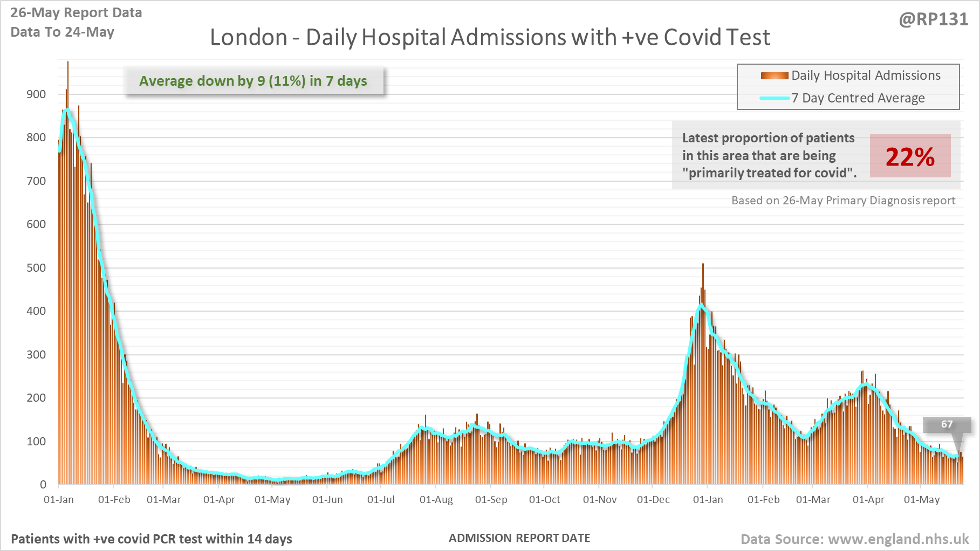This screenshot has width=980, height=551.
Task: Click the Patients with +ve covid PCR footnote
Action: coord(152,539)
